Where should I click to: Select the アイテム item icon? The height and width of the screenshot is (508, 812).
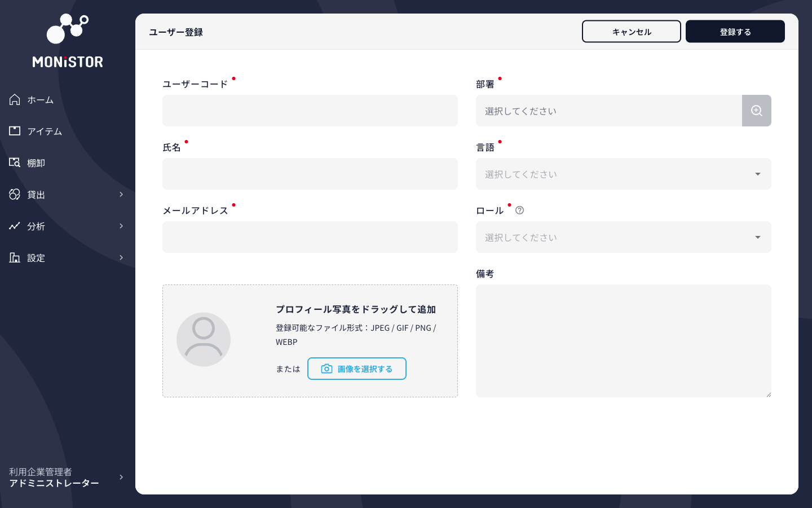(15, 131)
